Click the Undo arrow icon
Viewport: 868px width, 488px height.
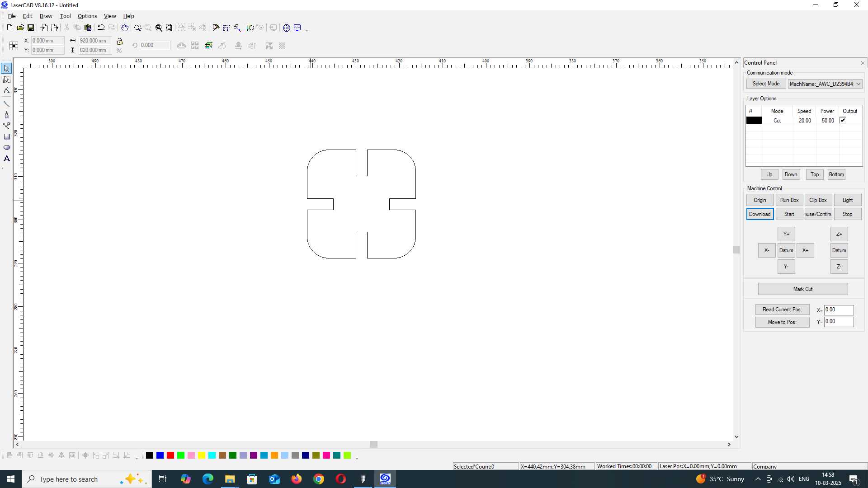[101, 28]
